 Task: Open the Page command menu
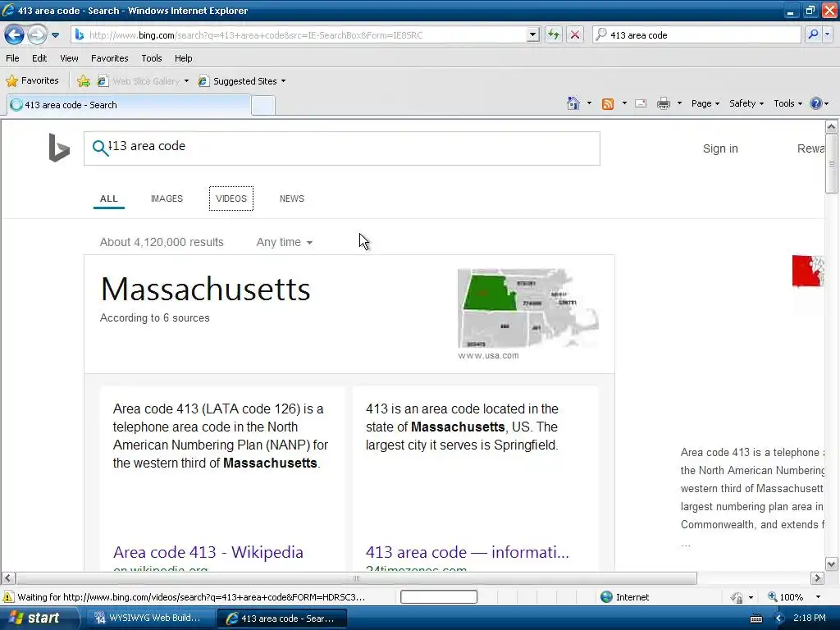(x=705, y=103)
